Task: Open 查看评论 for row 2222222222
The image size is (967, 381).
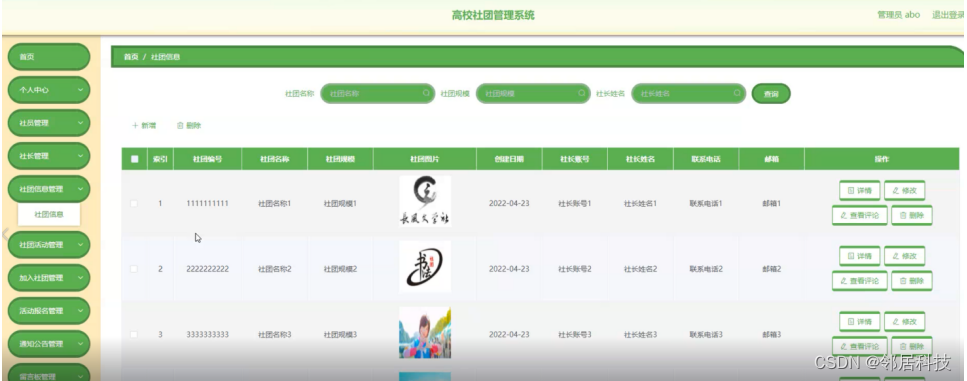Action: click(859, 281)
